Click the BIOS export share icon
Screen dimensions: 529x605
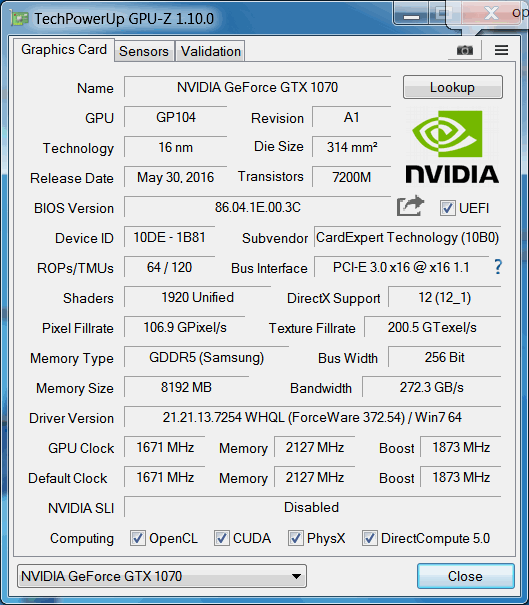[410, 206]
